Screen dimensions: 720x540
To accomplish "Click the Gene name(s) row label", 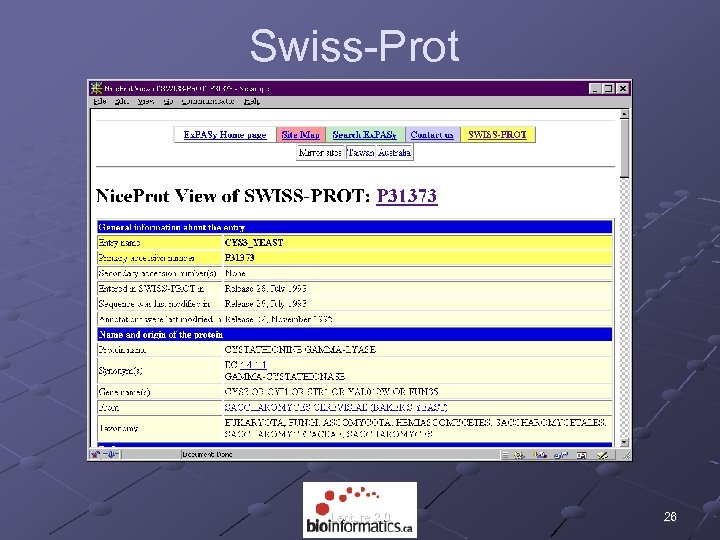I will coord(124,392).
